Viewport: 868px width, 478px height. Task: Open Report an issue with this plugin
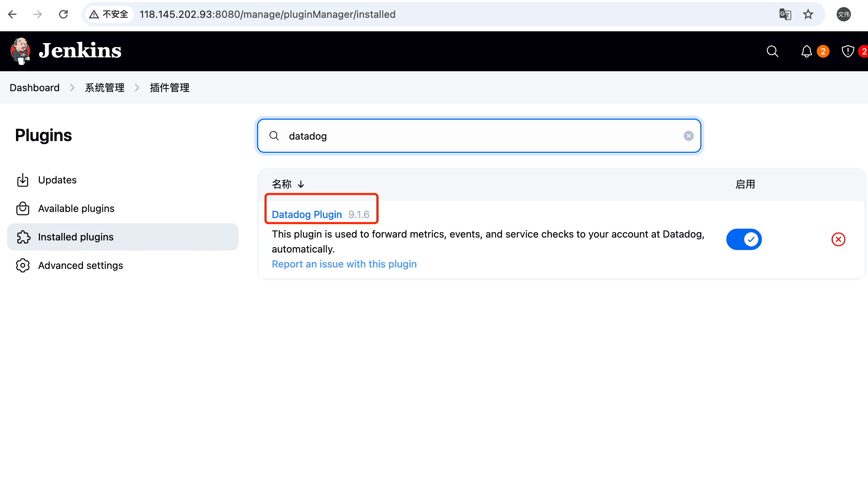click(x=344, y=264)
